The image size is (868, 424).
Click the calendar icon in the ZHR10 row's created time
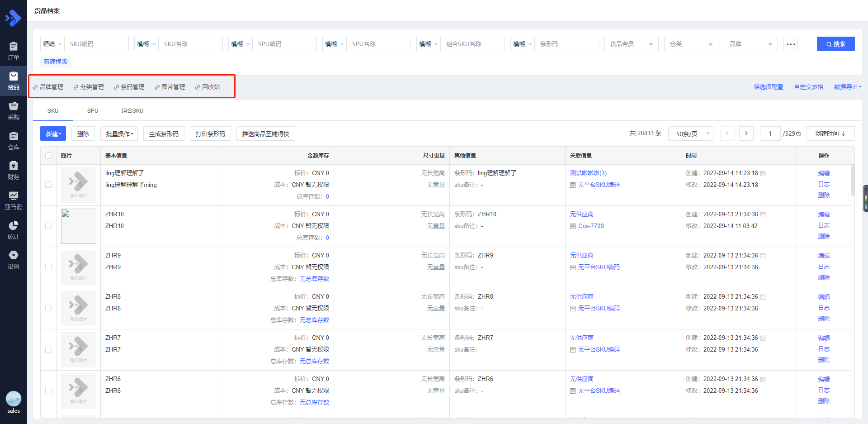[763, 214]
